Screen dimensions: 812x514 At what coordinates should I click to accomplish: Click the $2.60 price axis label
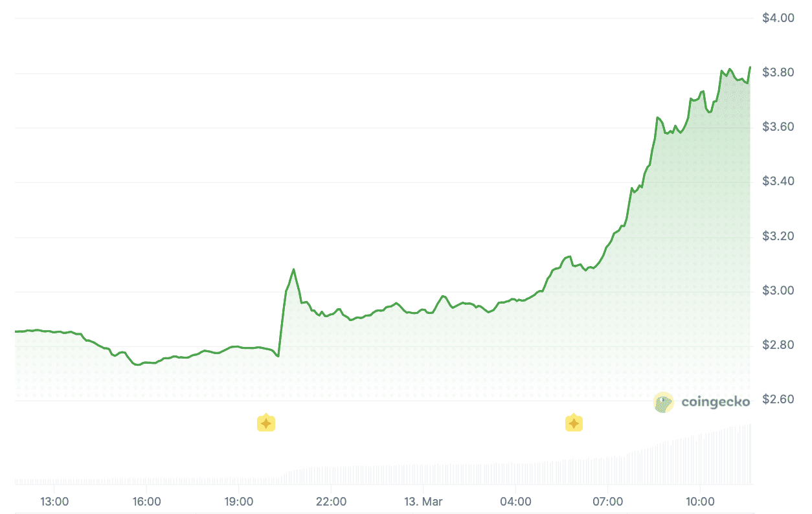coord(778,399)
